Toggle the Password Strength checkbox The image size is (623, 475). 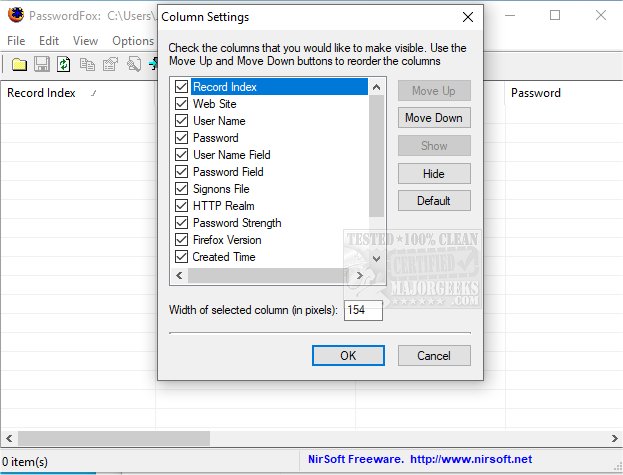[182, 223]
